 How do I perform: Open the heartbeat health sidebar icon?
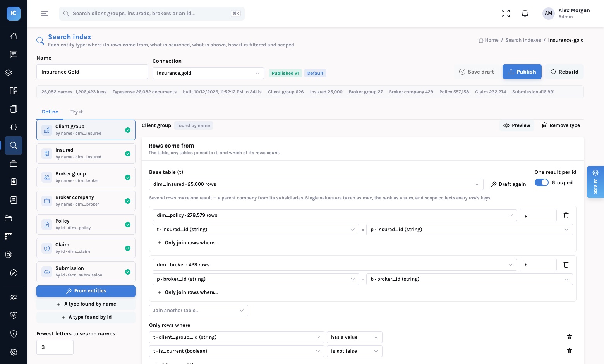click(x=14, y=315)
